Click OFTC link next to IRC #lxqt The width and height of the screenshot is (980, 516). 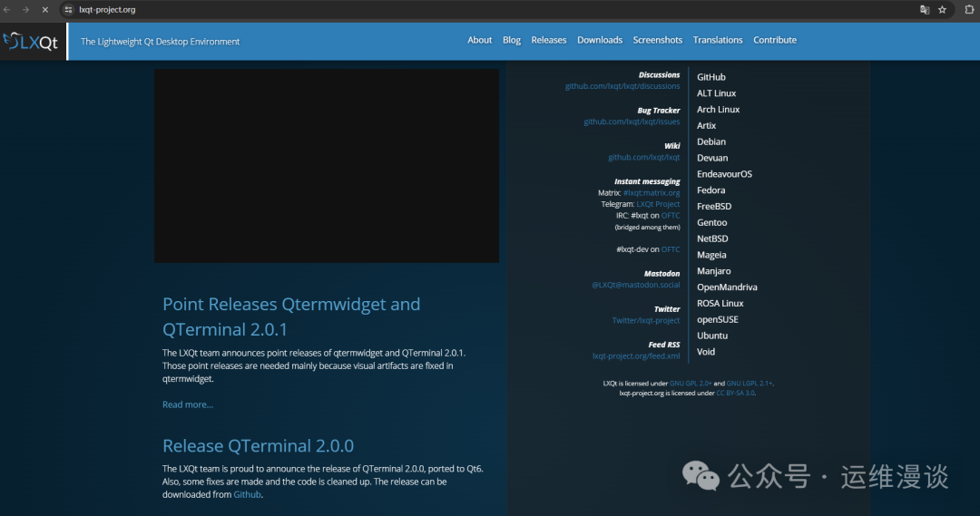[671, 216]
